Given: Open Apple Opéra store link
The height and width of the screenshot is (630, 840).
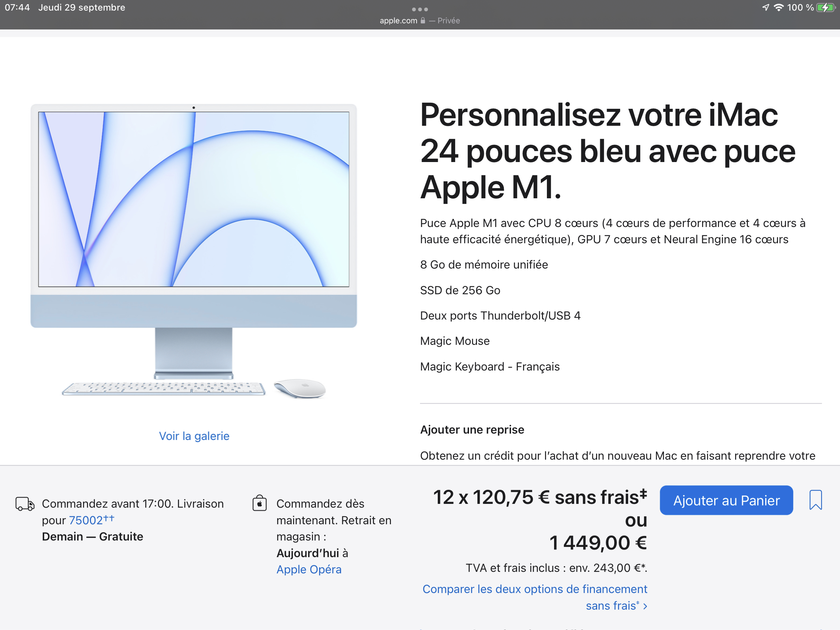Looking at the screenshot, I should point(309,569).
